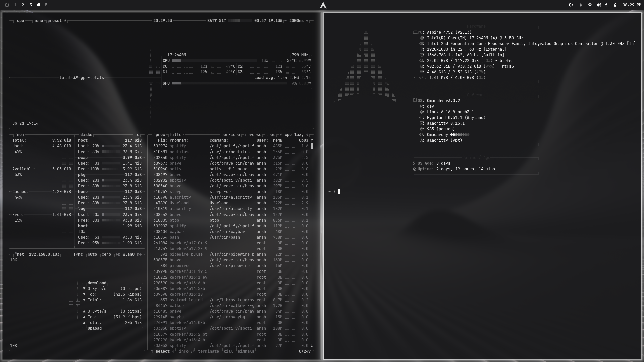Click the wlan0 interface name
The width and height of the screenshot is (644, 362).
(x=128, y=254)
